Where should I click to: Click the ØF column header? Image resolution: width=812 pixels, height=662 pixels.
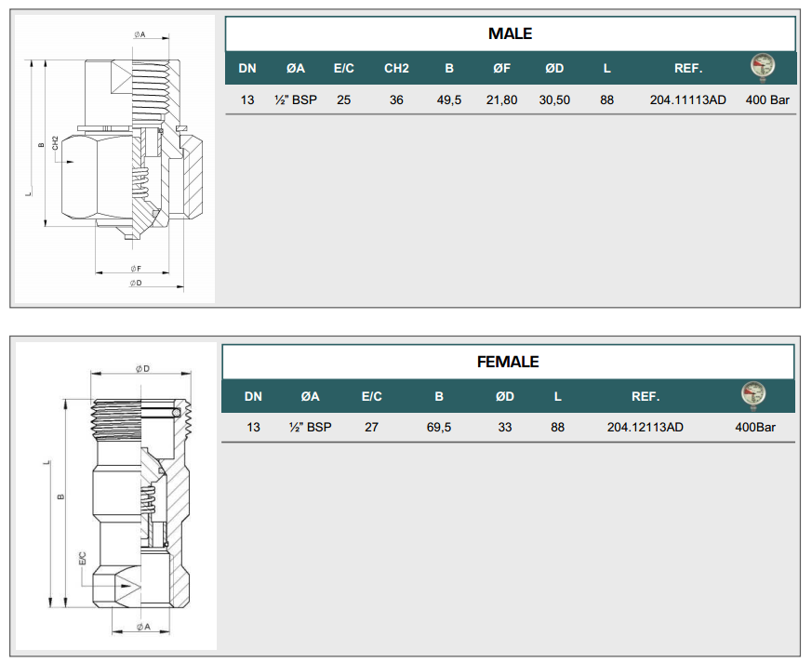(501, 69)
